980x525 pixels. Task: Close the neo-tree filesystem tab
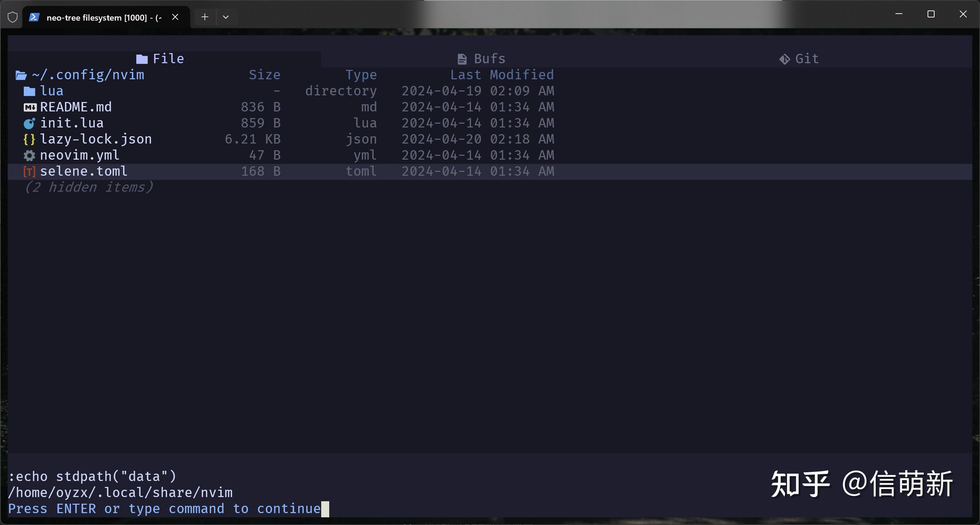coord(175,17)
